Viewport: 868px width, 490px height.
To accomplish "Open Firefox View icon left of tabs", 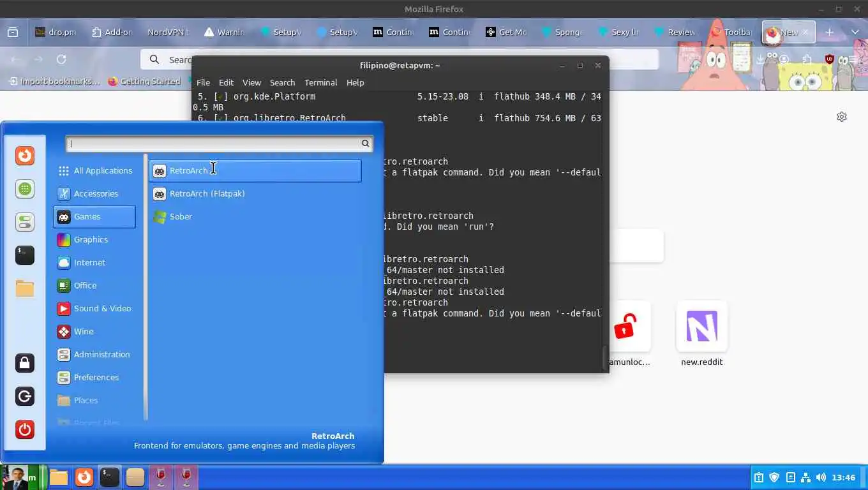I will [12, 32].
